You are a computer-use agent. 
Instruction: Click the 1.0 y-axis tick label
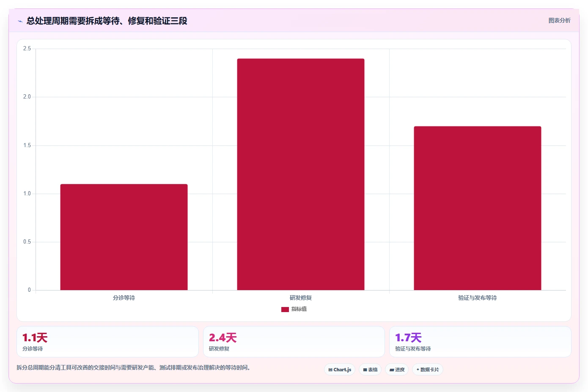(27, 194)
